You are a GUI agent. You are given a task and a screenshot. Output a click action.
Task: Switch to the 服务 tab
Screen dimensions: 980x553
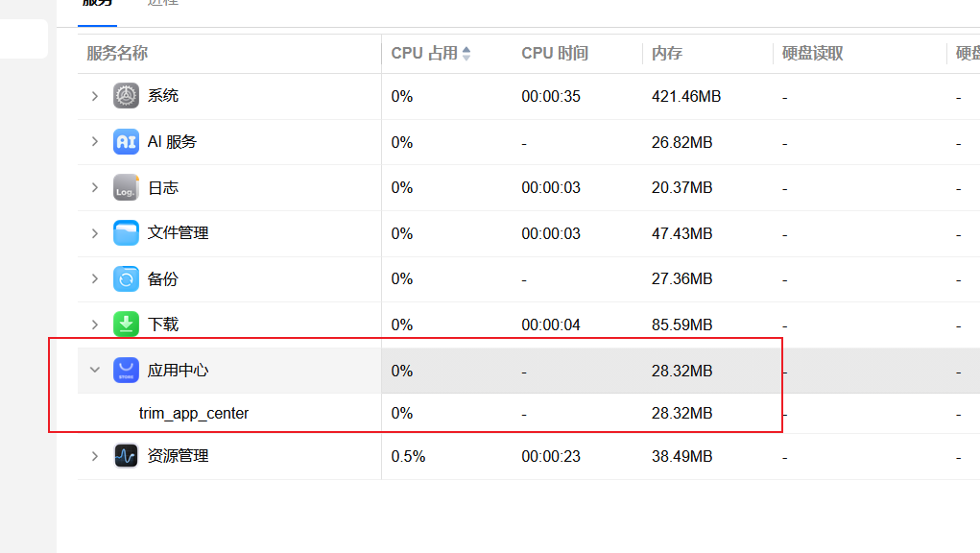pyautogui.click(x=97, y=3)
